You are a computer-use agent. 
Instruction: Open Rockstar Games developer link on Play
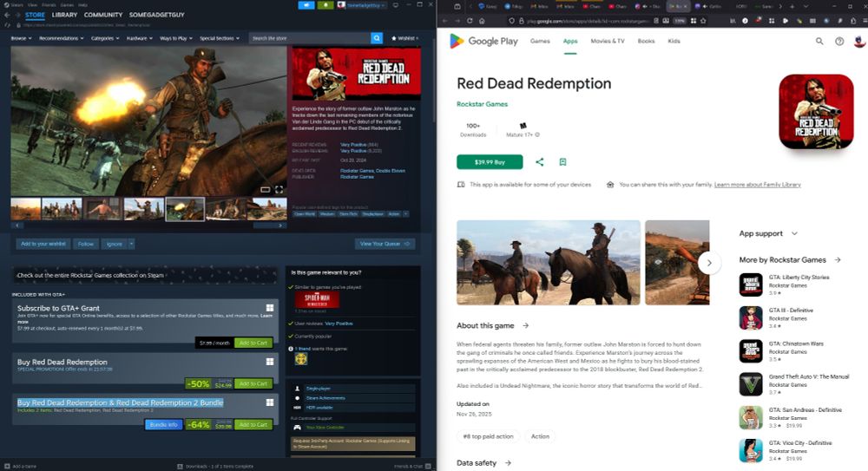[x=482, y=104]
